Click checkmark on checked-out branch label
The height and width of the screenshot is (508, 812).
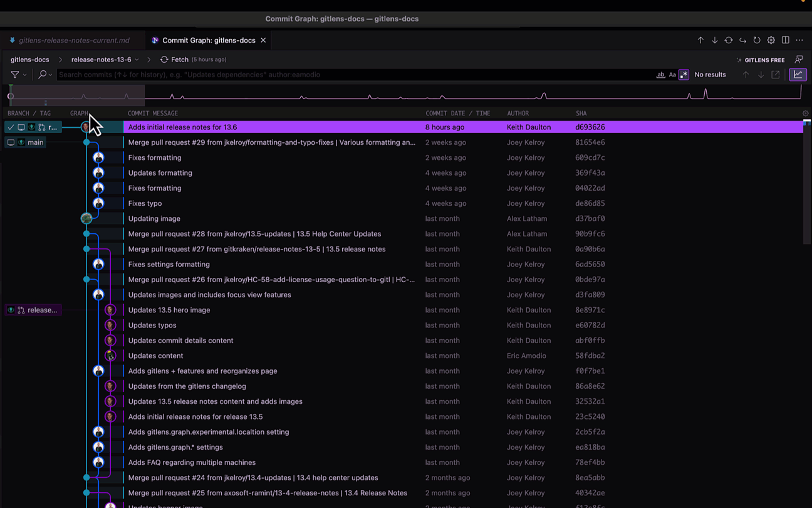pos(11,127)
